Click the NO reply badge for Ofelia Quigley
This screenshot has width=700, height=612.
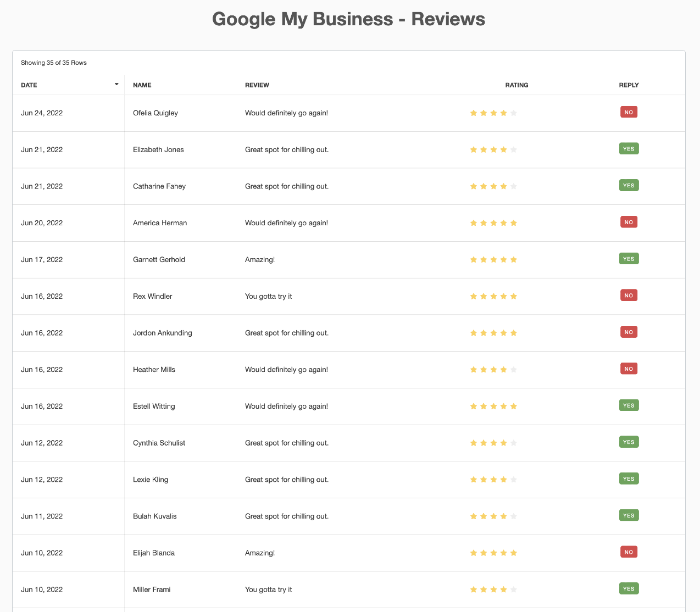click(x=629, y=112)
